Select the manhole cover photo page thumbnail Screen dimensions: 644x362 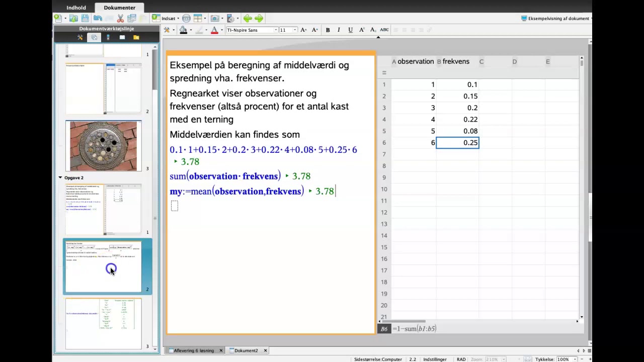[x=103, y=146]
